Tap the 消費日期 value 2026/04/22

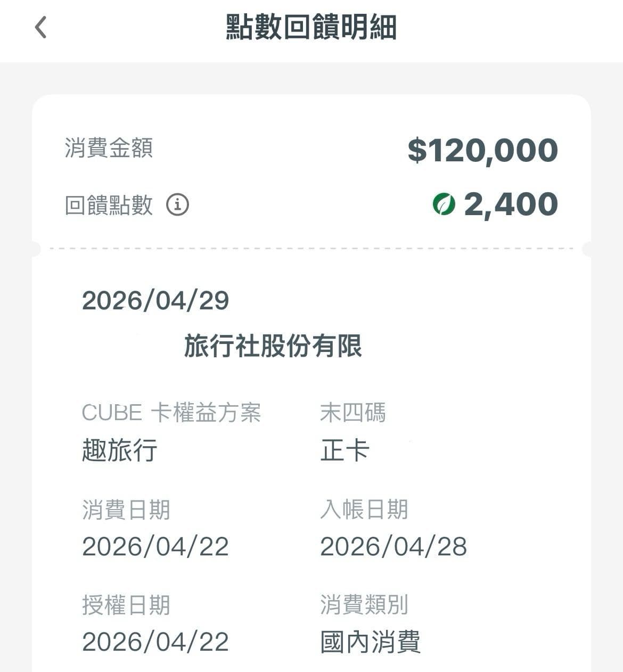[x=155, y=546]
